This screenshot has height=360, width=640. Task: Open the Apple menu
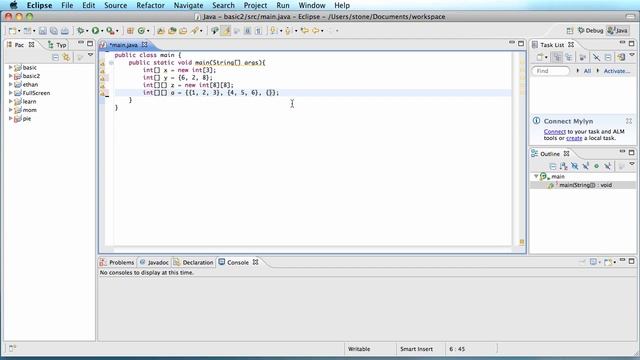tap(13, 5)
